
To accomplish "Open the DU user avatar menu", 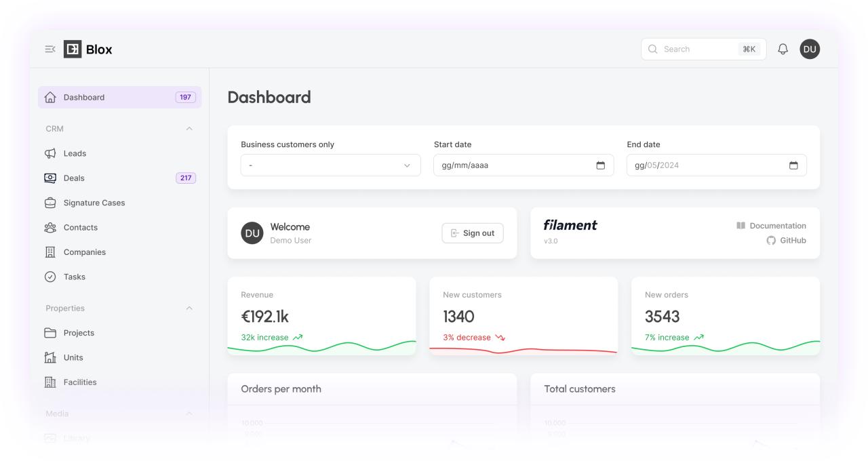I will click(810, 49).
